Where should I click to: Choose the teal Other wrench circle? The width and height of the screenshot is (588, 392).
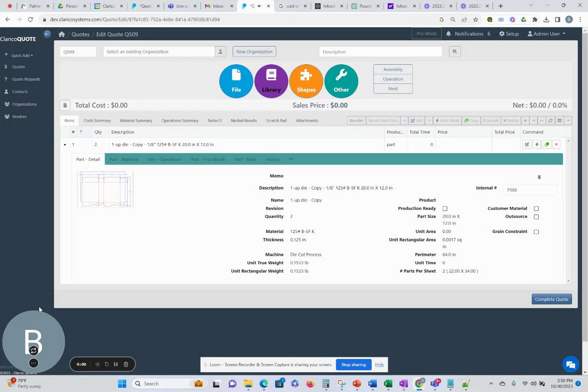point(341,81)
